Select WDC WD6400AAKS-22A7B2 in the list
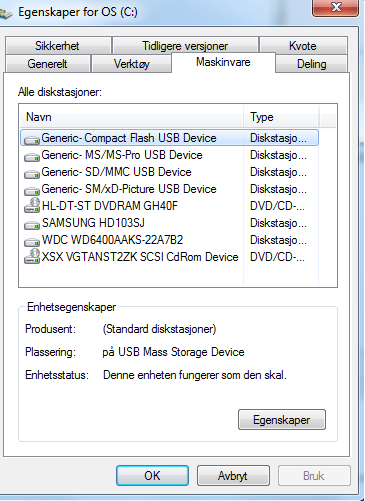This screenshot has width=365, height=501. pyautogui.click(x=169, y=240)
